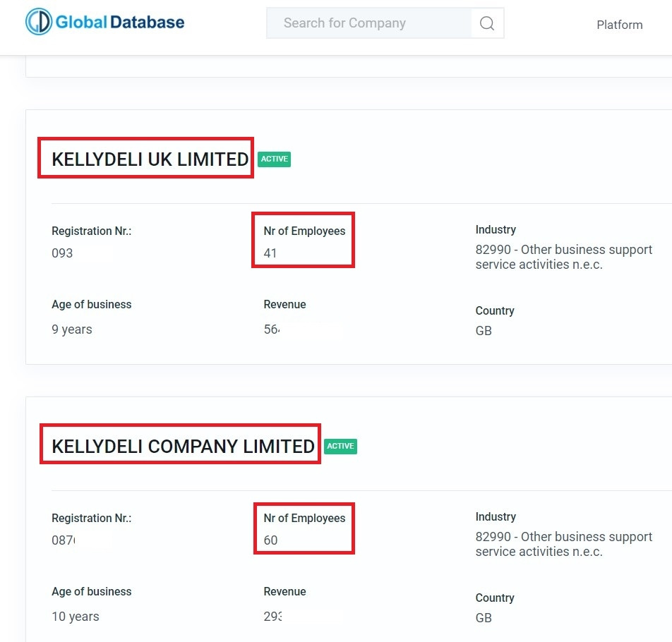Click the Global Database logo
Screen dimensions: 672x642
[x=105, y=22]
